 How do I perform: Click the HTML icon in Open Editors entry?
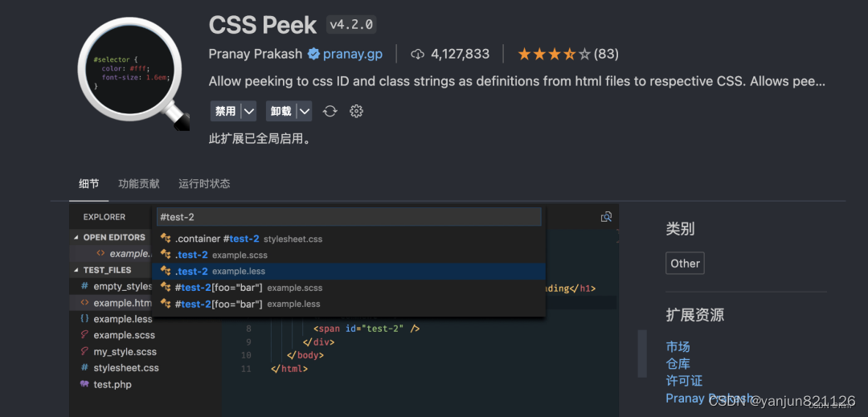tap(100, 253)
